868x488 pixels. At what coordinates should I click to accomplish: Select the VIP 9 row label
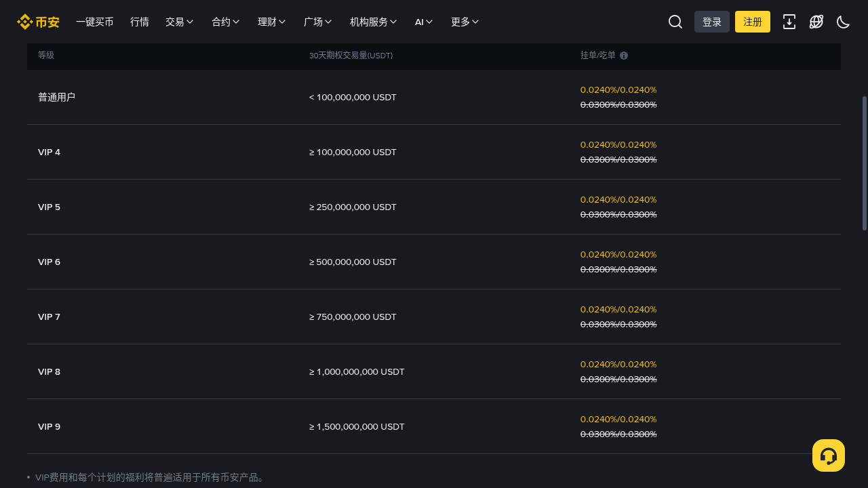(50, 427)
